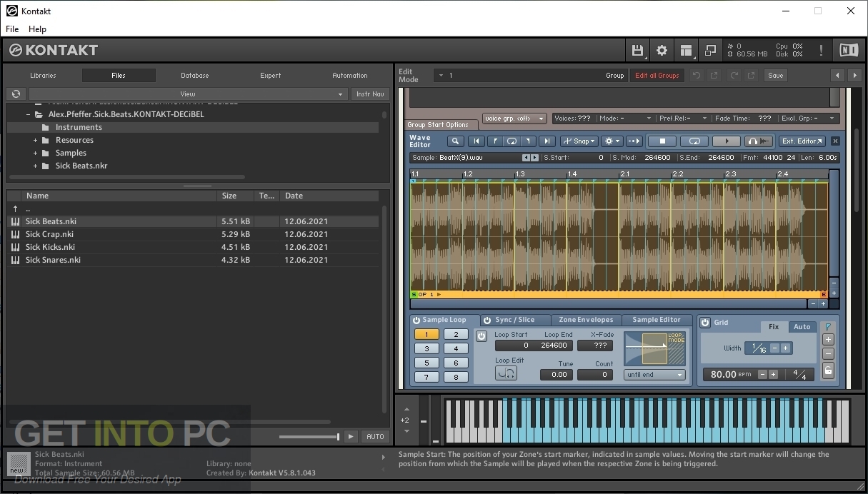The width and height of the screenshot is (868, 494).
Task: Switch to the Automation tab
Action: (350, 75)
